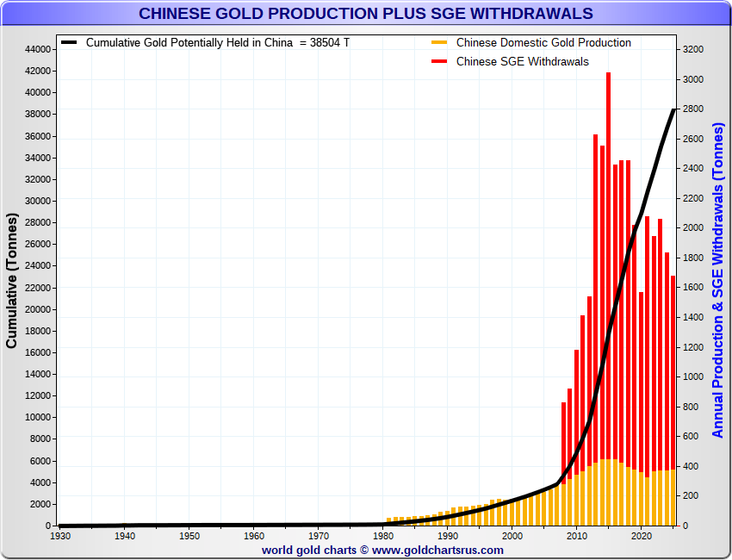Select the legend text showing 38504 T cumulative gold
The height and width of the screenshot is (560, 732).
click(218, 42)
